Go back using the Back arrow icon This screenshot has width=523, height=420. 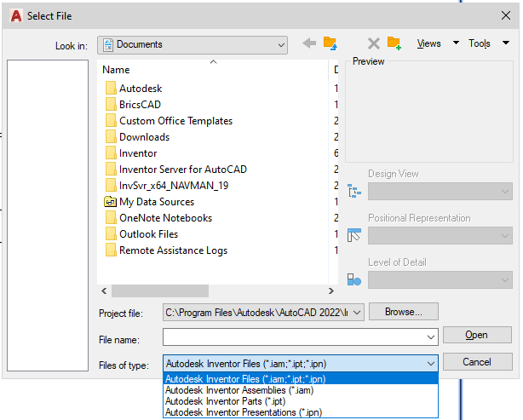pos(309,43)
